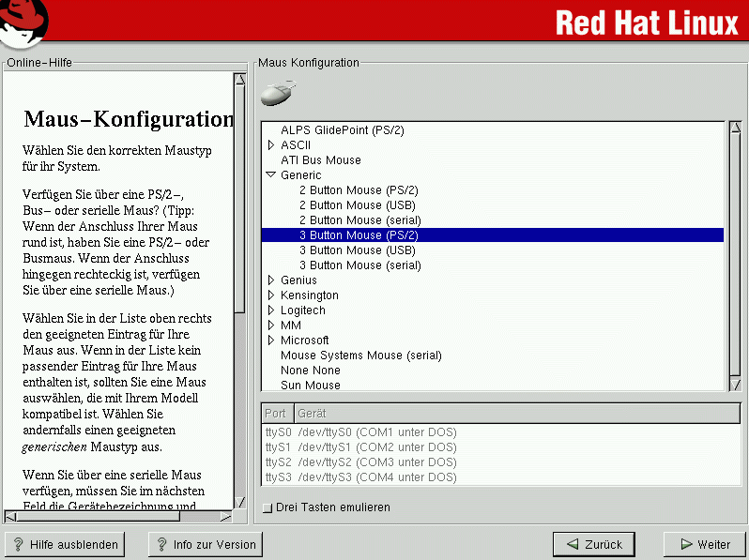The height and width of the screenshot is (560, 749).
Task: Expand the Logitech mouse list
Action: (x=271, y=310)
